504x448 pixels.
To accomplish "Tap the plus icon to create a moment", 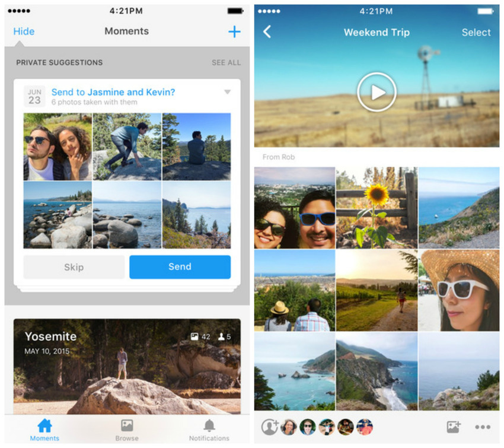I will click(x=235, y=32).
